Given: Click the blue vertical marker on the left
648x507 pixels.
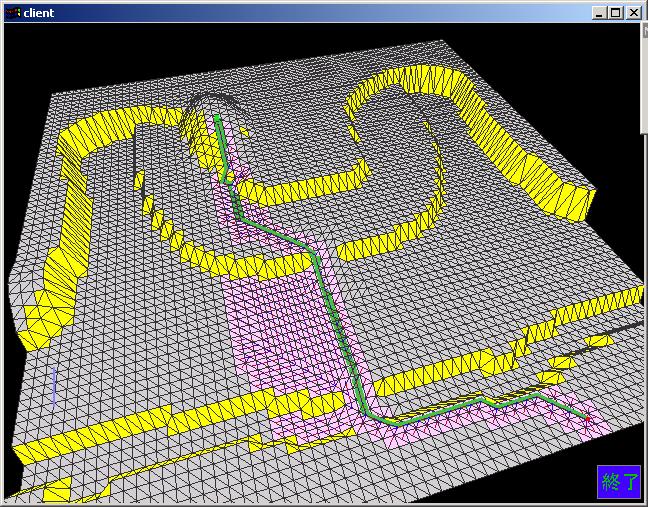Looking at the screenshot, I should click(x=54, y=387).
